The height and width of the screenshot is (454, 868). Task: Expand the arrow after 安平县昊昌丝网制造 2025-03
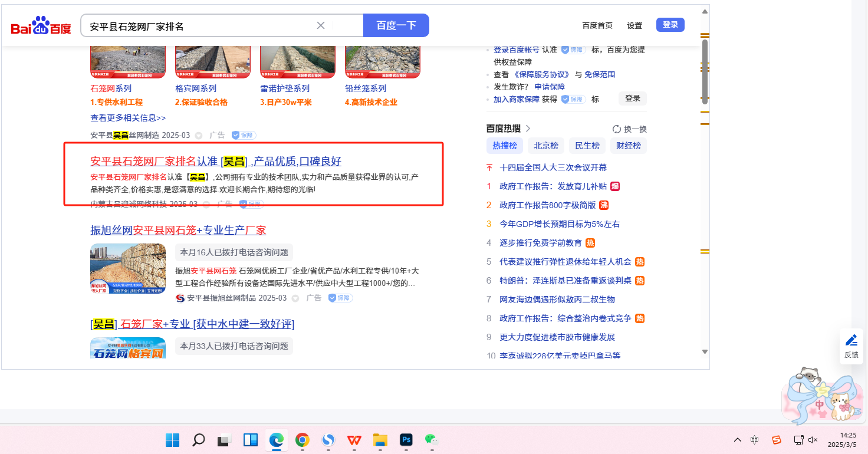(x=199, y=136)
